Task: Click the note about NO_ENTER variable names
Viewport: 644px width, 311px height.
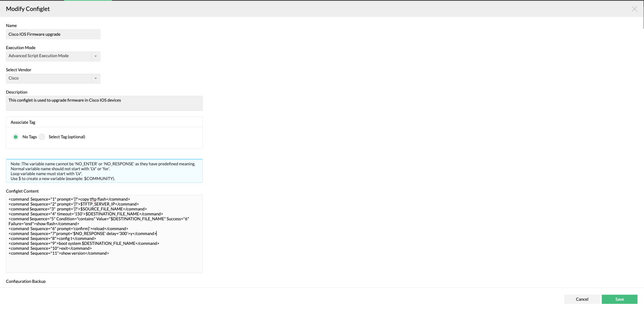Action: click(103, 164)
